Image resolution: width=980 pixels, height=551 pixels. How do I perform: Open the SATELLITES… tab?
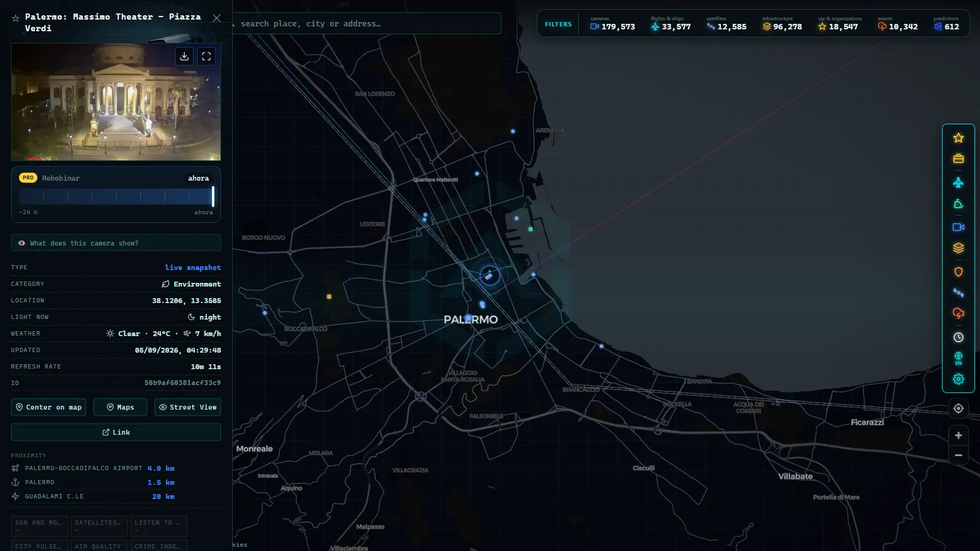(x=98, y=526)
